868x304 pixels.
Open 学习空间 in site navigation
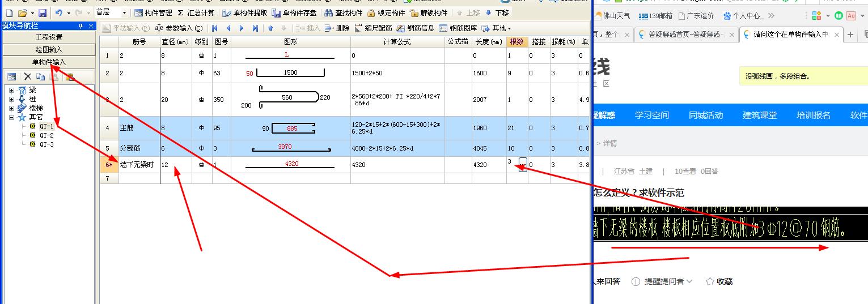point(652,115)
